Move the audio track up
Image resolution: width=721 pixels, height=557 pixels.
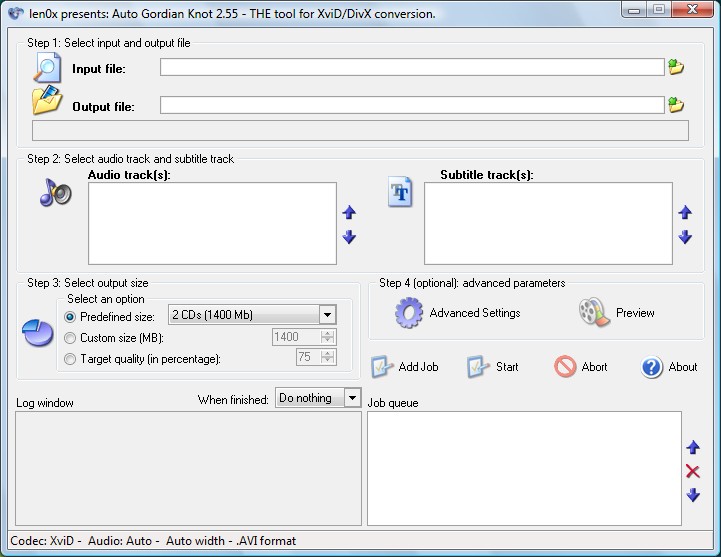(349, 212)
